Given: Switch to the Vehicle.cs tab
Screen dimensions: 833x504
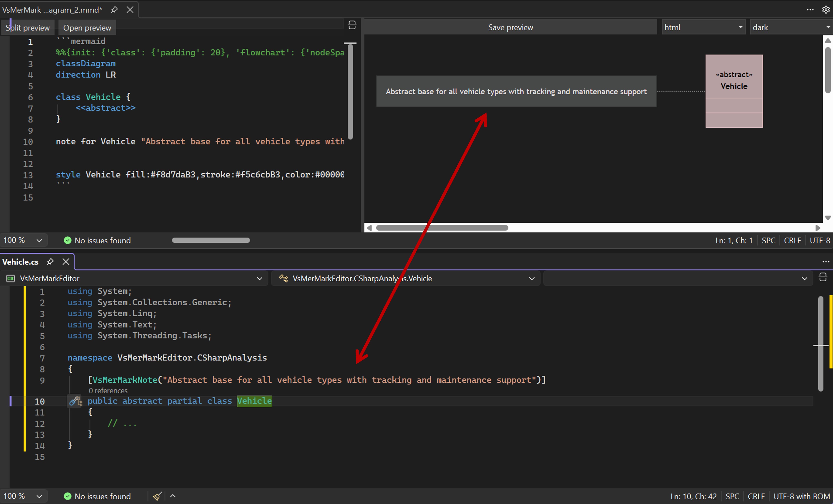Looking at the screenshot, I should click(x=21, y=262).
